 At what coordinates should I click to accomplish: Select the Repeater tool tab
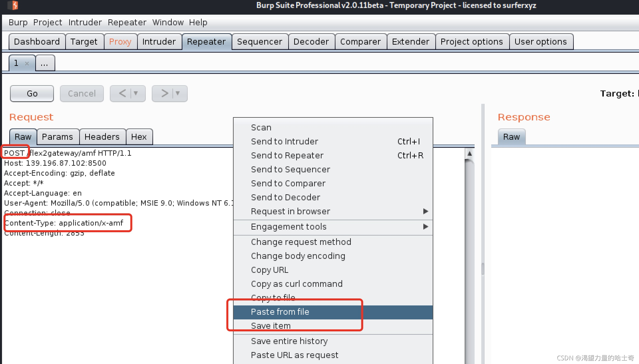206,42
